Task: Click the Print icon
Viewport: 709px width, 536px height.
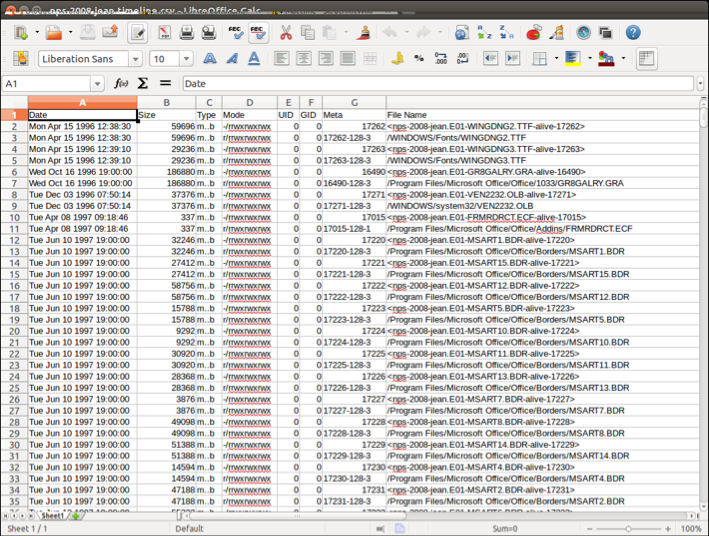Action: click(185, 33)
